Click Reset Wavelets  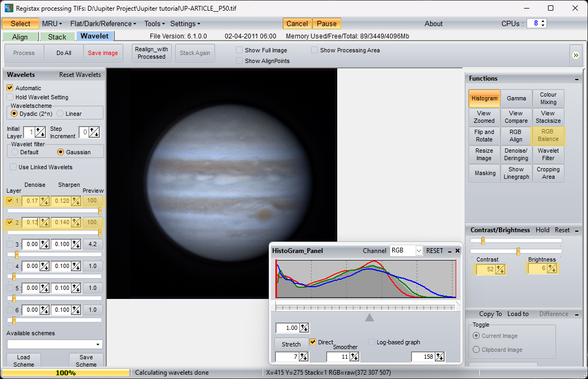pos(80,75)
